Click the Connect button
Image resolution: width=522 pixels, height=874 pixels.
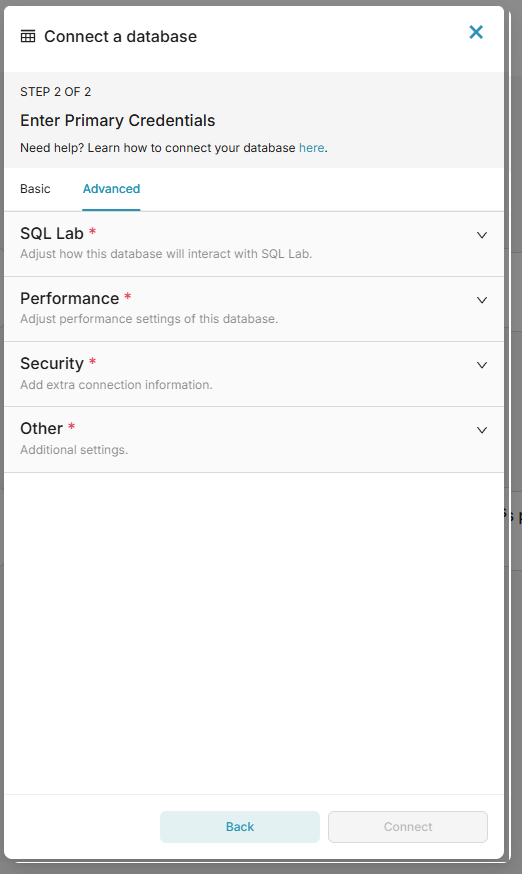(408, 827)
